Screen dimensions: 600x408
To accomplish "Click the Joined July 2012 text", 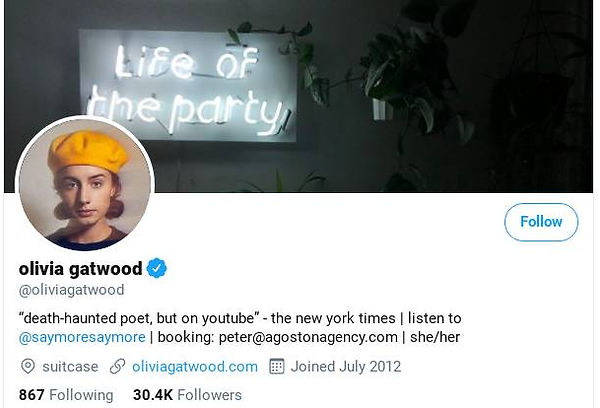I will pos(346,366).
